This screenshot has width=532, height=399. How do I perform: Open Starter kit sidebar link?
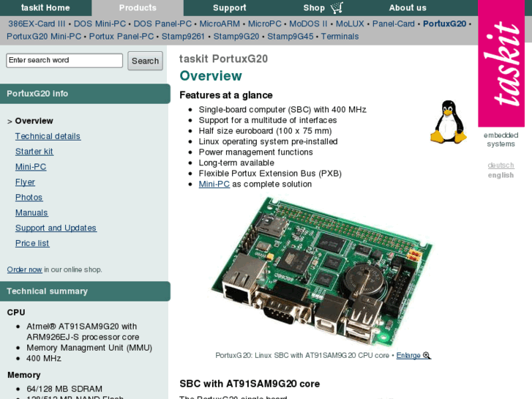click(x=34, y=152)
